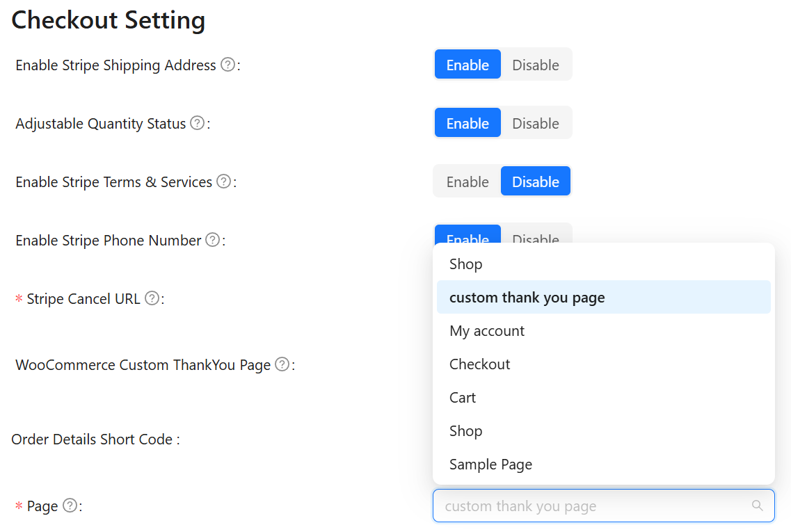Disable Stripe Shipping Address
The image size is (791, 532).
pos(535,65)
